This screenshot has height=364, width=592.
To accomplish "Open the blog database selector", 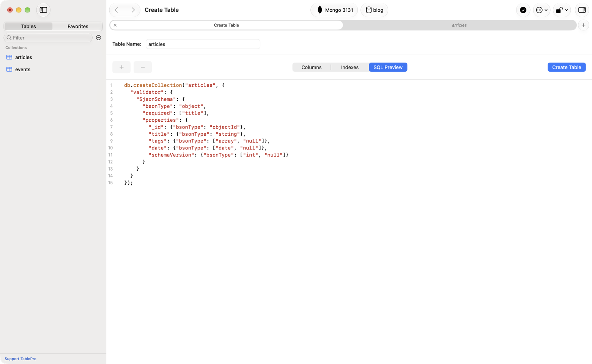I will [x=374, y=10].
